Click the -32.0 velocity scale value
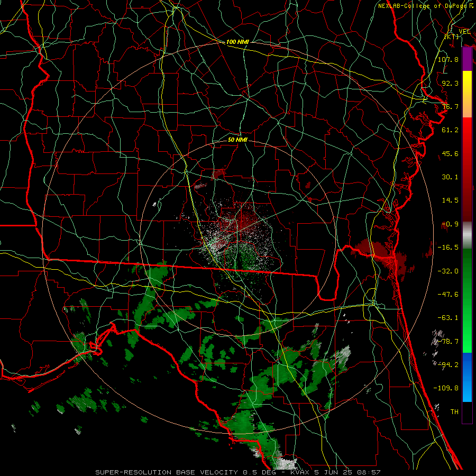 pyautogui.click(x=448, y=271)
